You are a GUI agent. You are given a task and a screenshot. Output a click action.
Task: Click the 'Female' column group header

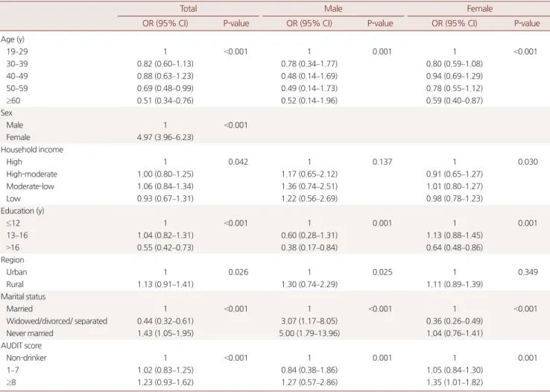[479, 8]
